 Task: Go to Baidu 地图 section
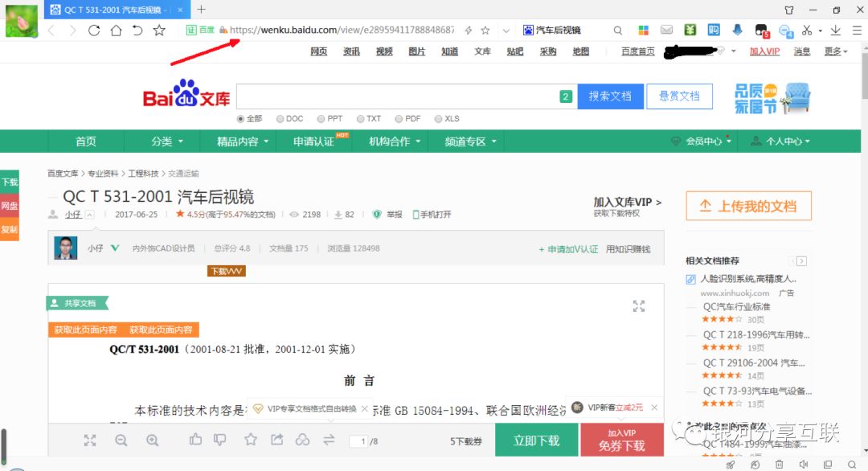tap(581, 51)
